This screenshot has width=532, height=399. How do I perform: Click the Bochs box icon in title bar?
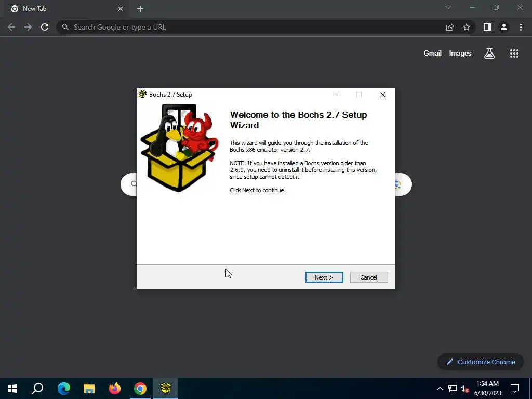coord(142,95)
